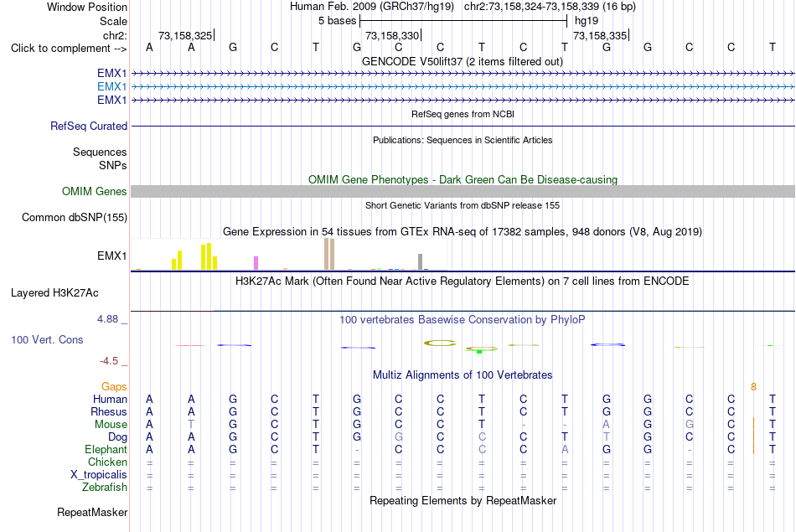This screenshot has width=796, height=532.
Task: Select the Window Position label
Action: (87, 7)
